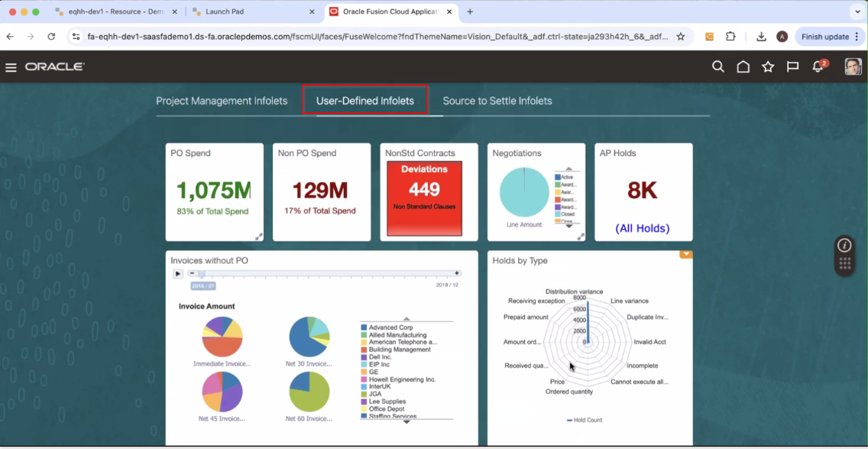This screenshot has height=449, width=868.
Task: Open the Holds by Type orange dropdown menu
Action: coord(686,255)
